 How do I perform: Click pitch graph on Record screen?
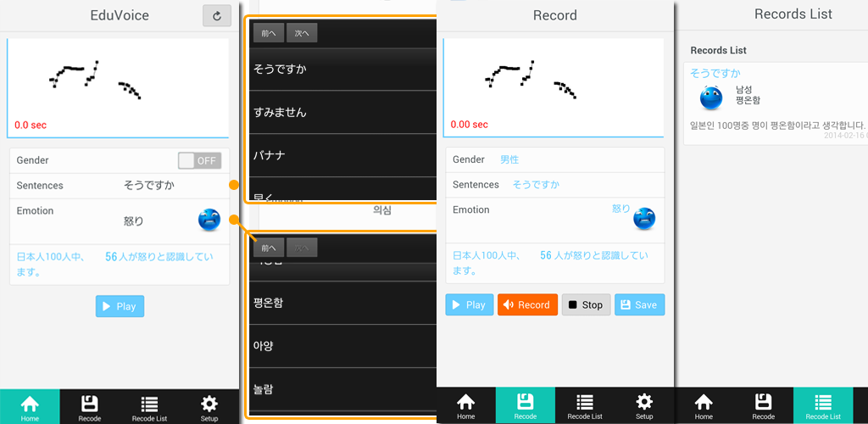(x=554, y=87)
